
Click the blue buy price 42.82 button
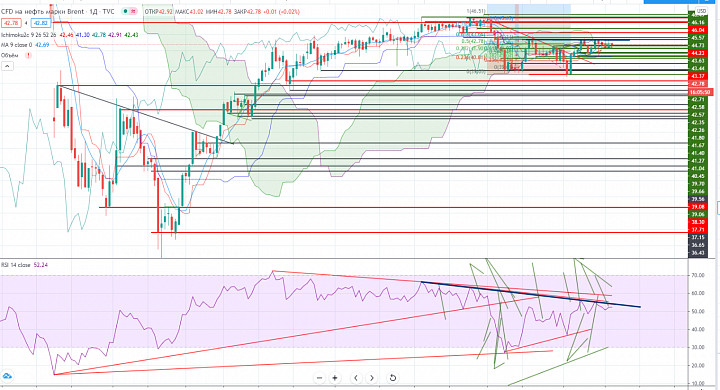(41, 23)
